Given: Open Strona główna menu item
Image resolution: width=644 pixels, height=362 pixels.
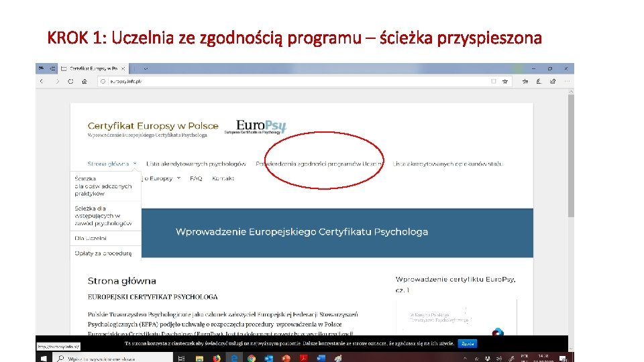Looking at the screenshot, I should (x=108, y=164).
